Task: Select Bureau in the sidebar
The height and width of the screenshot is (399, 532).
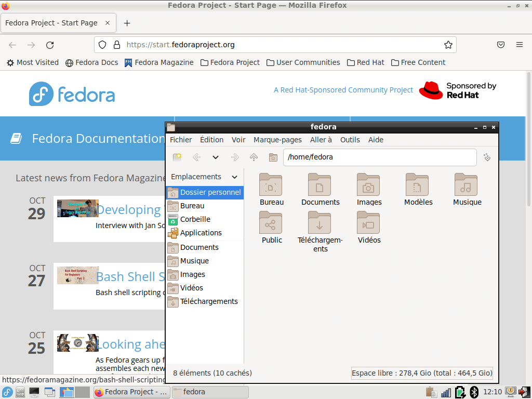Action: pos(205,206)
